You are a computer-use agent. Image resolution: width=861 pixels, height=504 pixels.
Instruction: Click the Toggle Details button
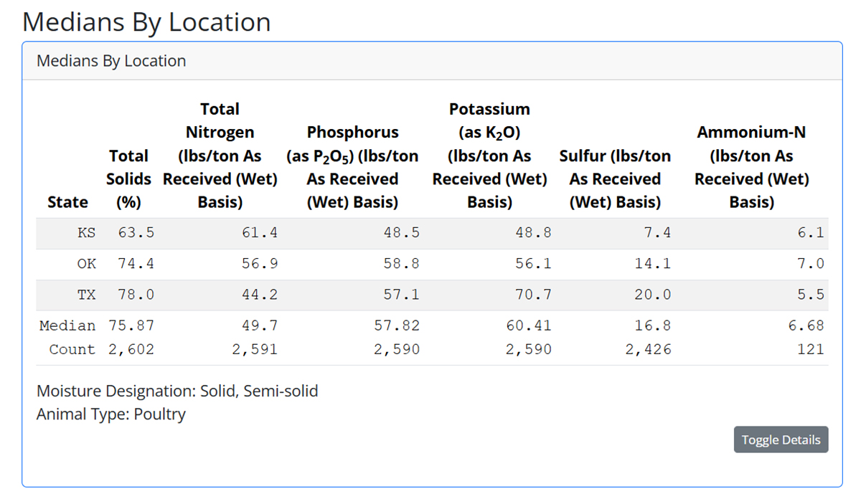[781, 439]
